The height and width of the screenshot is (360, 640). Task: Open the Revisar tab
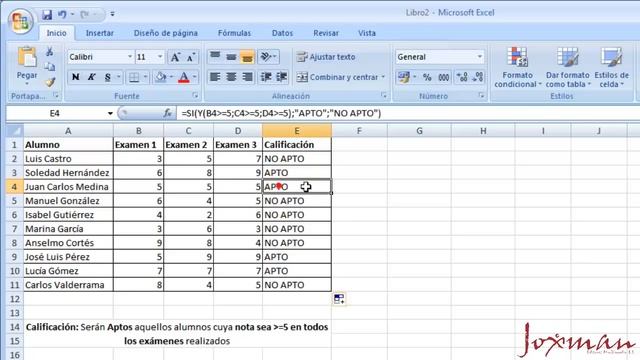pos(326,33)
